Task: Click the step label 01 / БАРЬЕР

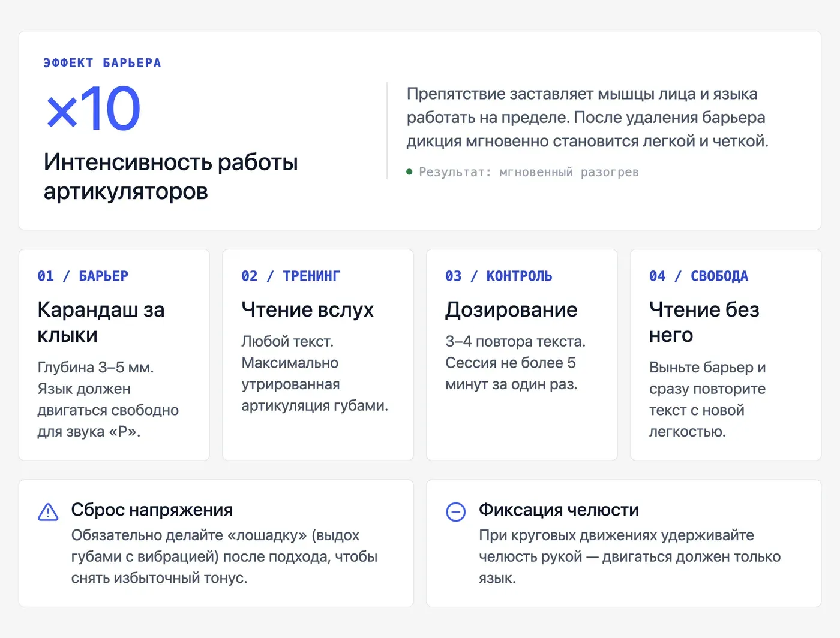Action: pos(83,276)
